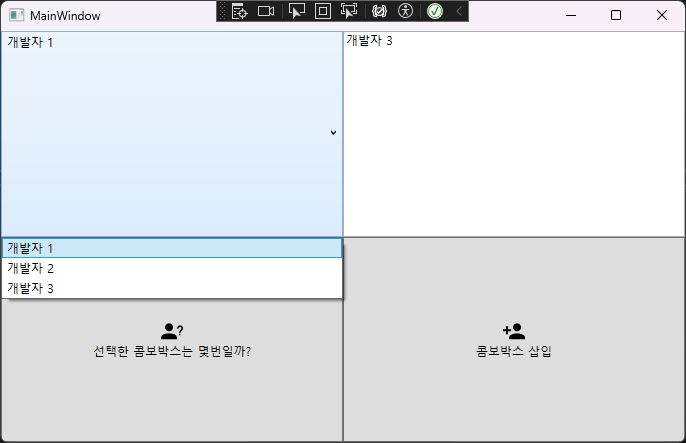Toggle Track Focused Element icon
Viewport: 686px width, 443px height.
click(x=349, y=11)
